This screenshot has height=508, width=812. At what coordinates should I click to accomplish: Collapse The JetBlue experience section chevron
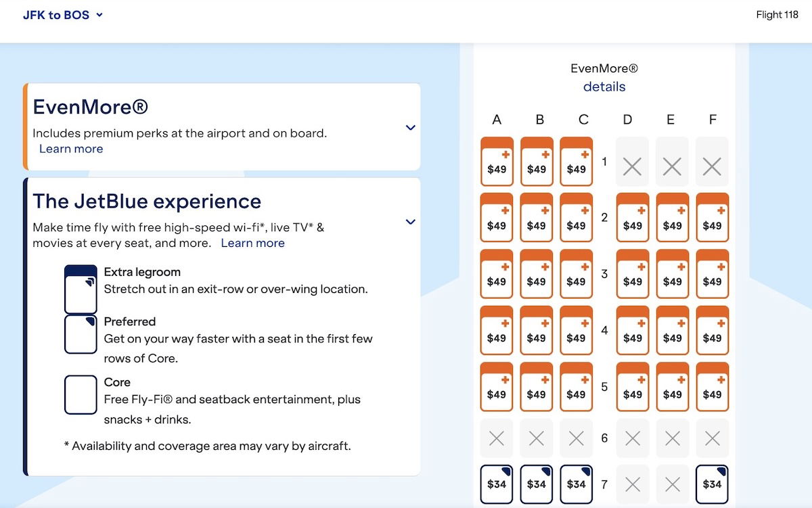[x=410, y=222]
